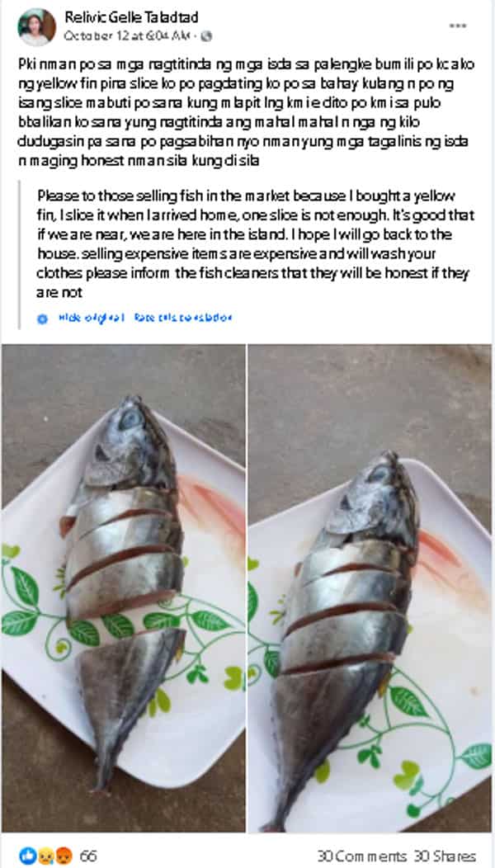Open the author's profile picture

pos(36,26)
